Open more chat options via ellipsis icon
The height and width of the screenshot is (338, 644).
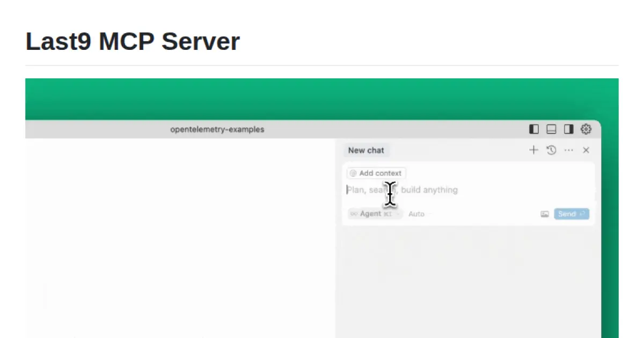(569, 150)
